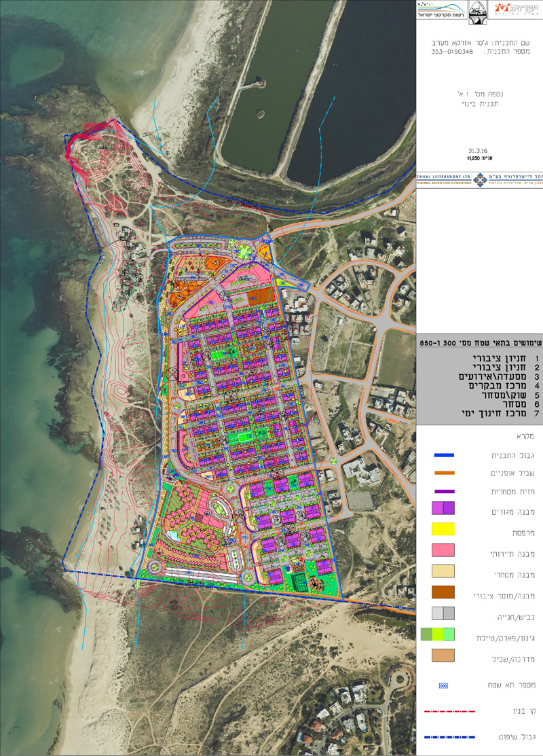Screen dimensions: 543x756
Task: Click the גבול התכנית legend label
Action: pos(512,455)
